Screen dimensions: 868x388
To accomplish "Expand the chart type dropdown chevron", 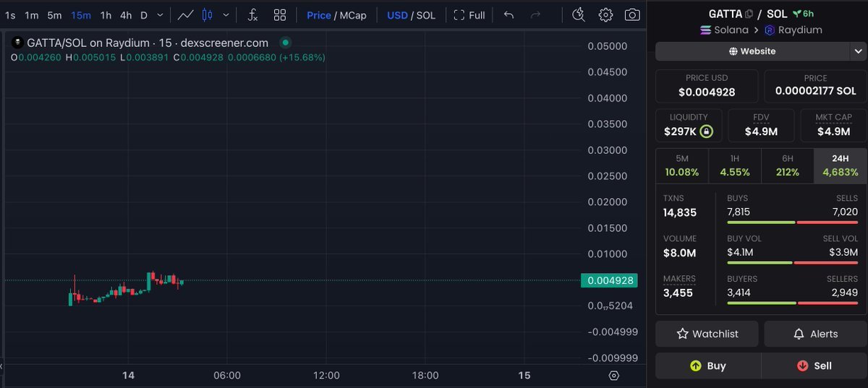I will 227,15.
